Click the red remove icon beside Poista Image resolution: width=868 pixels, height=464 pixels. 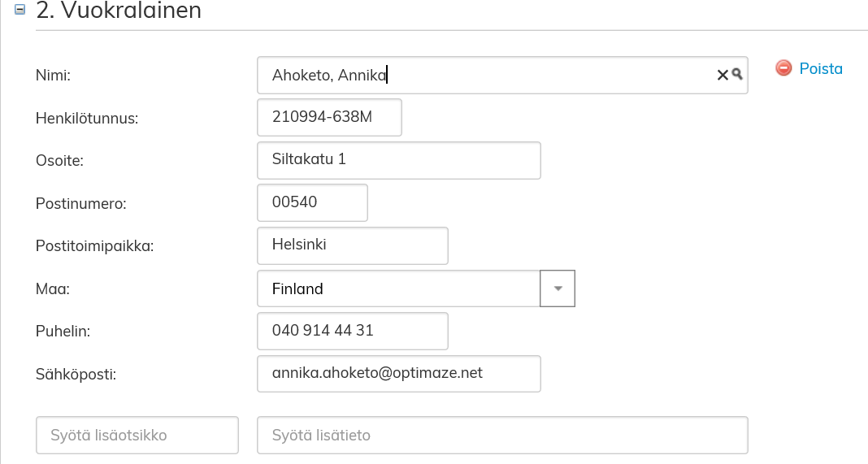pos(783,68)
